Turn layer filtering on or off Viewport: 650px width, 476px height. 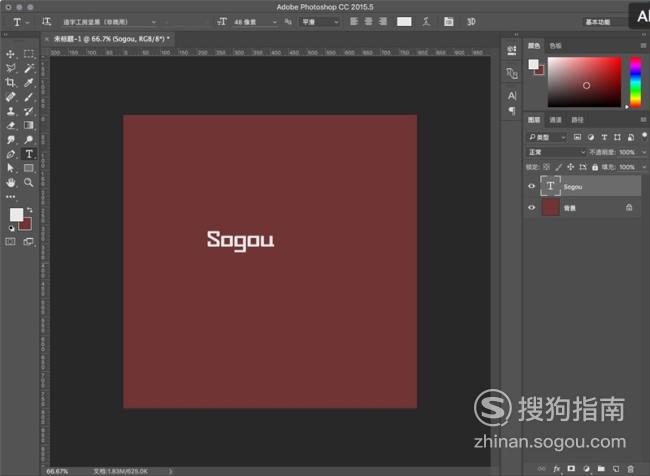pos(644,136)
